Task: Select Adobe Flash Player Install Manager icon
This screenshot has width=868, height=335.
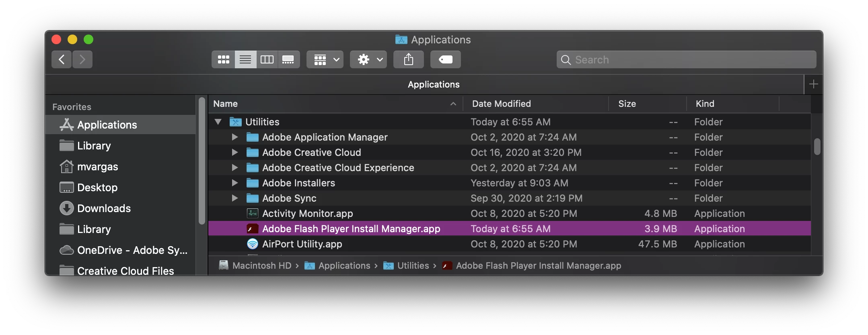Action: coord(252,229)
